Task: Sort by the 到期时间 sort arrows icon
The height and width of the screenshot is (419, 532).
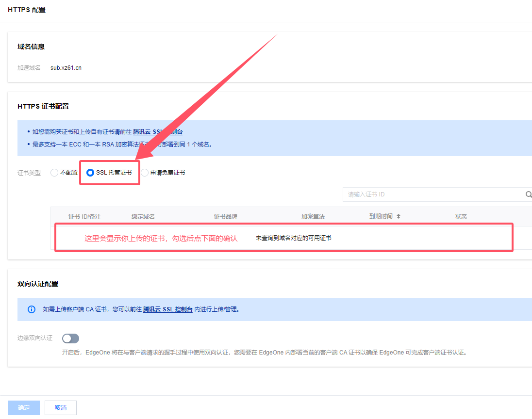Action: [x=399, y=216]
